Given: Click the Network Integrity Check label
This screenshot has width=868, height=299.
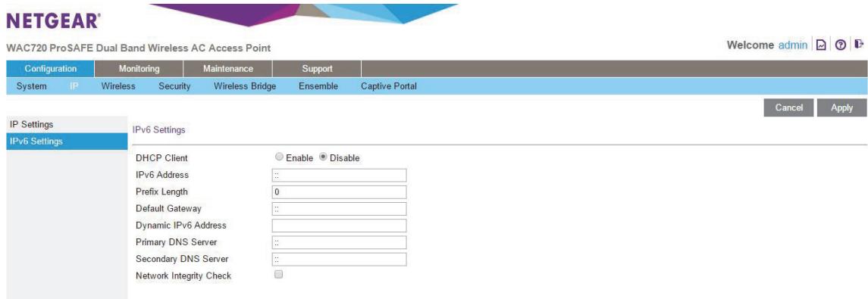Looking at the screenshot, I should [x=183, y=276].
